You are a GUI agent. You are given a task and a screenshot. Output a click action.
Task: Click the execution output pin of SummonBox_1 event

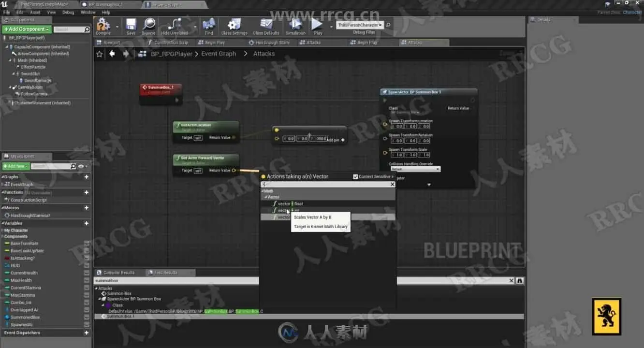[x=177, y=100]
